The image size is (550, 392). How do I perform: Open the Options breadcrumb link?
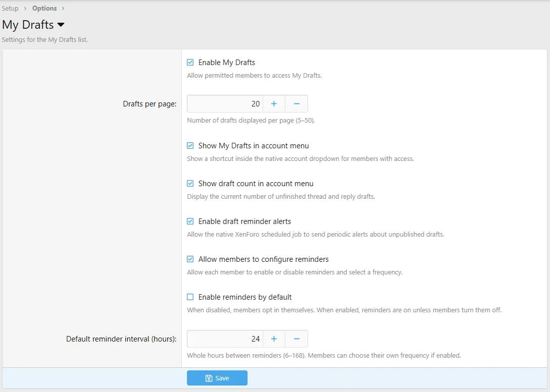tap(44, 8)
